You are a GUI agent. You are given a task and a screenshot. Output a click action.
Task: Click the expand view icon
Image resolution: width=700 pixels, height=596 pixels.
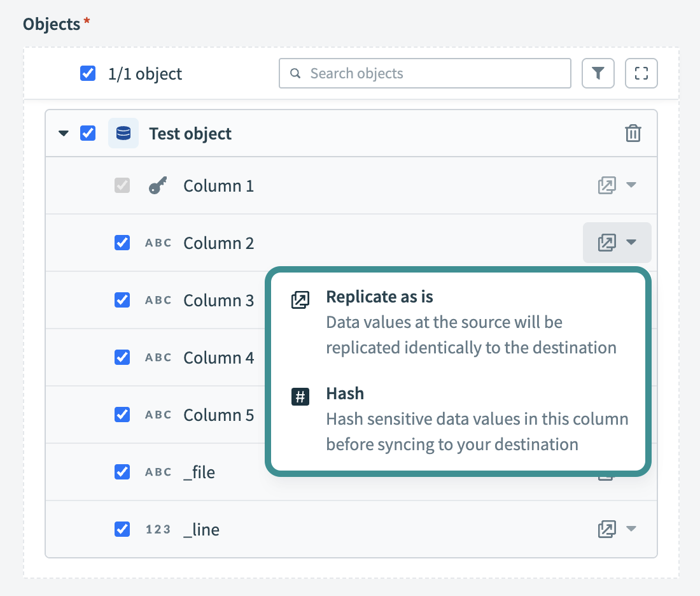tap(641, 73)
